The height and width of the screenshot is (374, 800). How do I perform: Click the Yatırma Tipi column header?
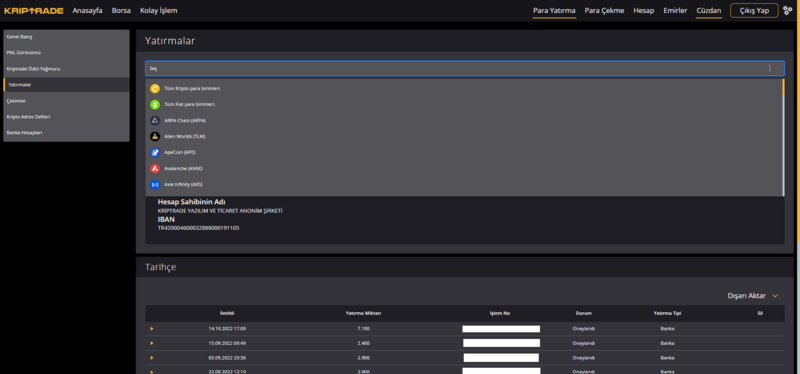tap(668, 313)
